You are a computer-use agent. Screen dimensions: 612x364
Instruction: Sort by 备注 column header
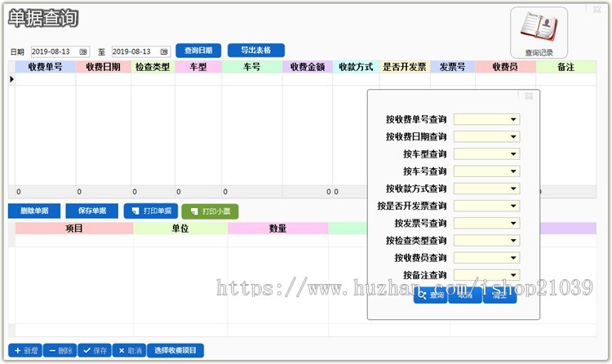(x=566, y=67)
